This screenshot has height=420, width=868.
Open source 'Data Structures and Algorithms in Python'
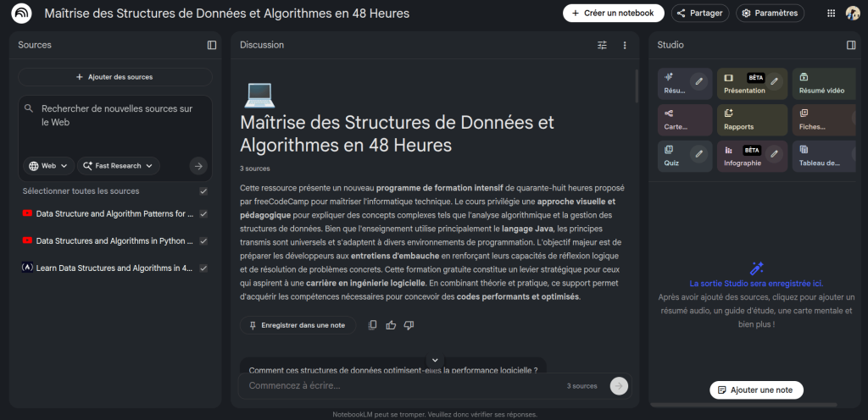coord(114,241)
